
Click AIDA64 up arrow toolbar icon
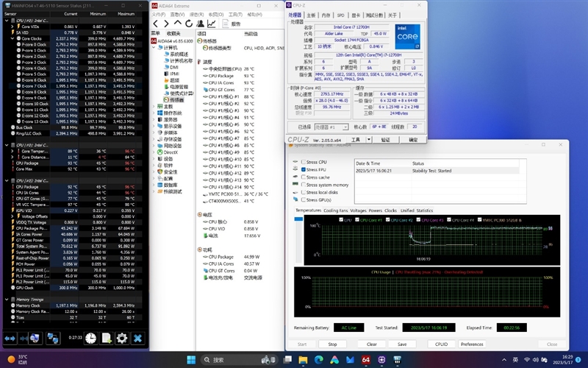coord(177,24)
